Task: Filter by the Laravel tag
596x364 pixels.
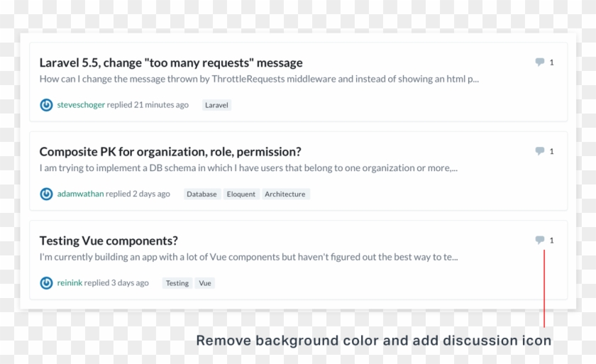Action: coord(216,105)
